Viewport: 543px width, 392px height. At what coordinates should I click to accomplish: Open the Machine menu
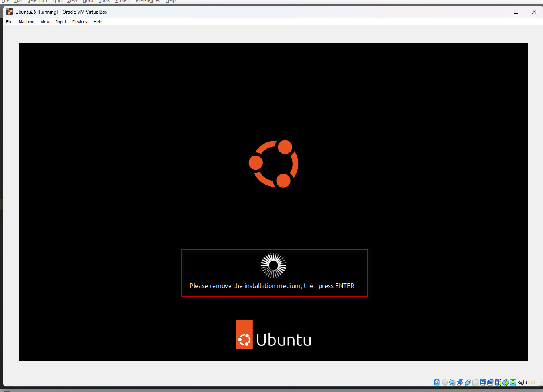point(26,22)
